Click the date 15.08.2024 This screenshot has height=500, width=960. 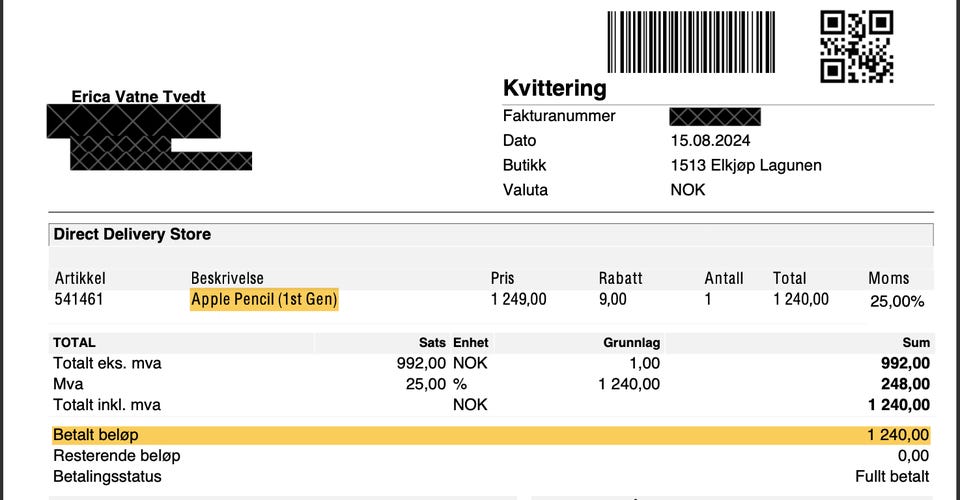710,141
